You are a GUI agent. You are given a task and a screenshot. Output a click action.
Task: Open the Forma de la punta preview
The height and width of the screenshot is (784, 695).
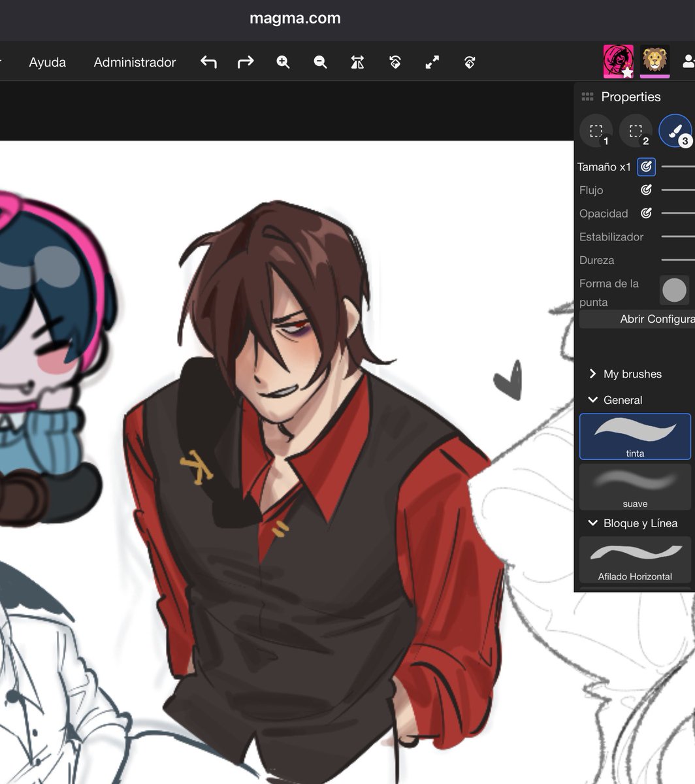click(674, 290)
